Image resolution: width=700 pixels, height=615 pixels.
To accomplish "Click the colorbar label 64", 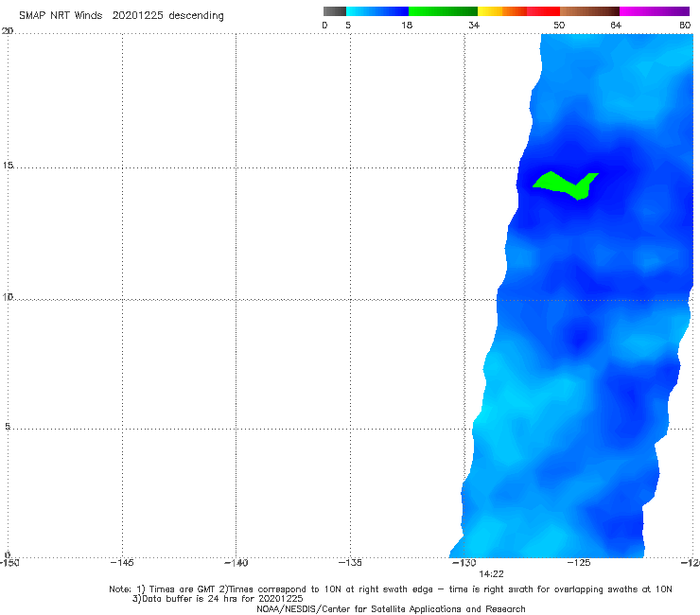I will (x=616, y=26).
